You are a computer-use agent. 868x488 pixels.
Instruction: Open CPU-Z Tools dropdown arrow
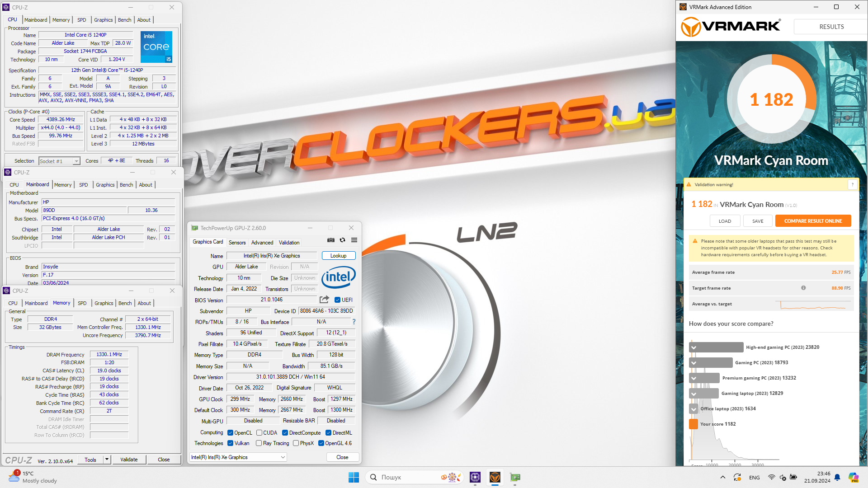pos(107,460)
